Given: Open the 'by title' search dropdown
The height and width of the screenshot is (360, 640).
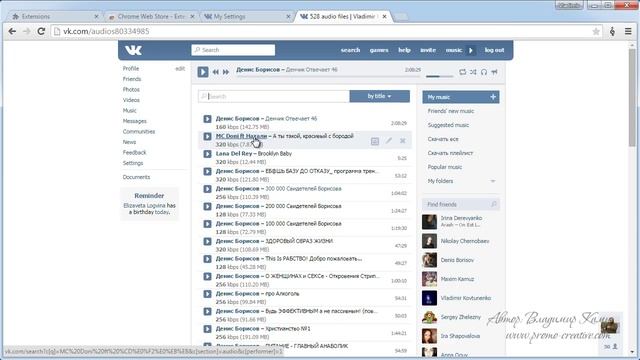Looking at the screenshot, I should (380, 96).
